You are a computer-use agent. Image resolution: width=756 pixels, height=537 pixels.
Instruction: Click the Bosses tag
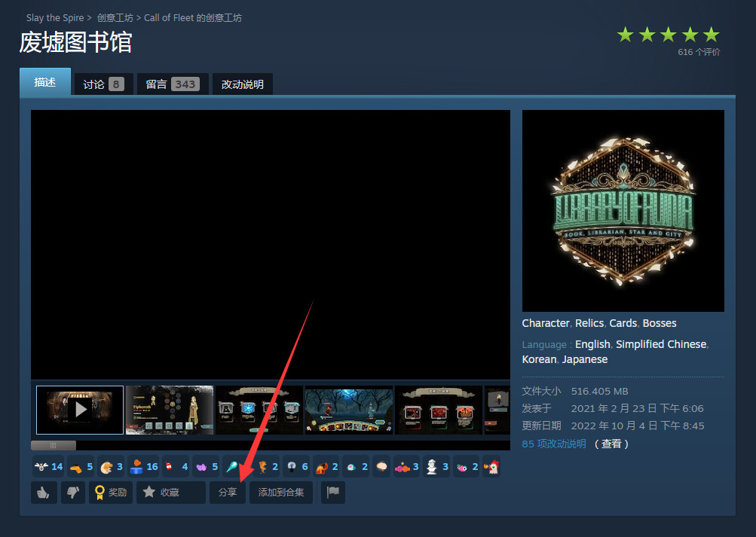(x=660, y=323)
